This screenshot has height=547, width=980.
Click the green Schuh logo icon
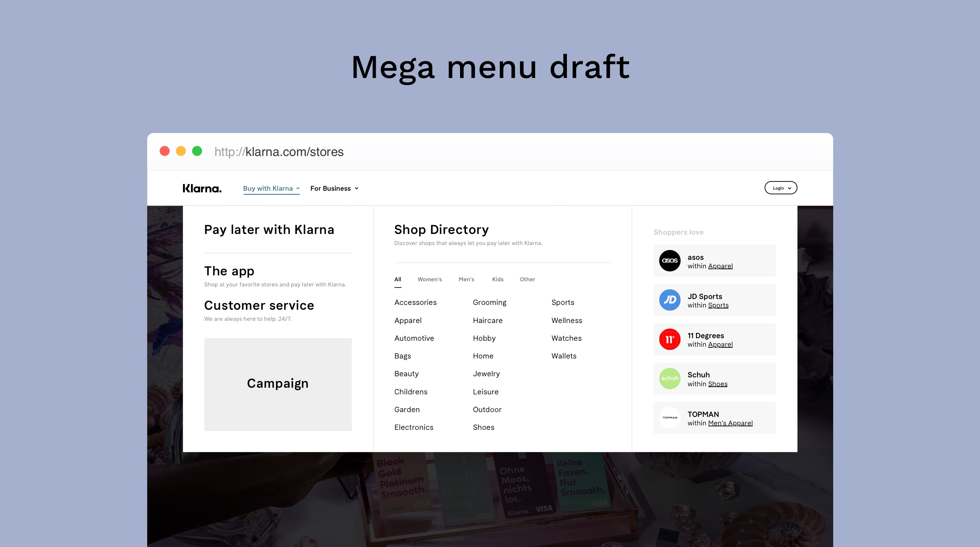click(670, 378)
